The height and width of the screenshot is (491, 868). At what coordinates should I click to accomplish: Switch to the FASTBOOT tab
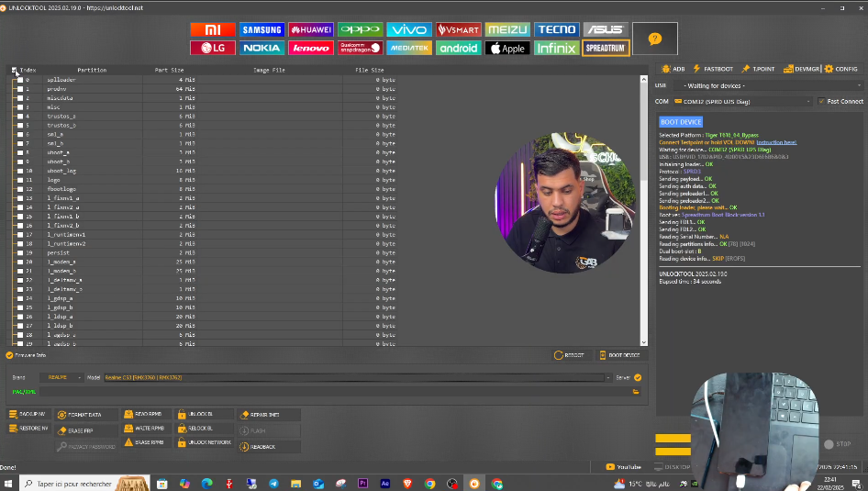point(713,69)
